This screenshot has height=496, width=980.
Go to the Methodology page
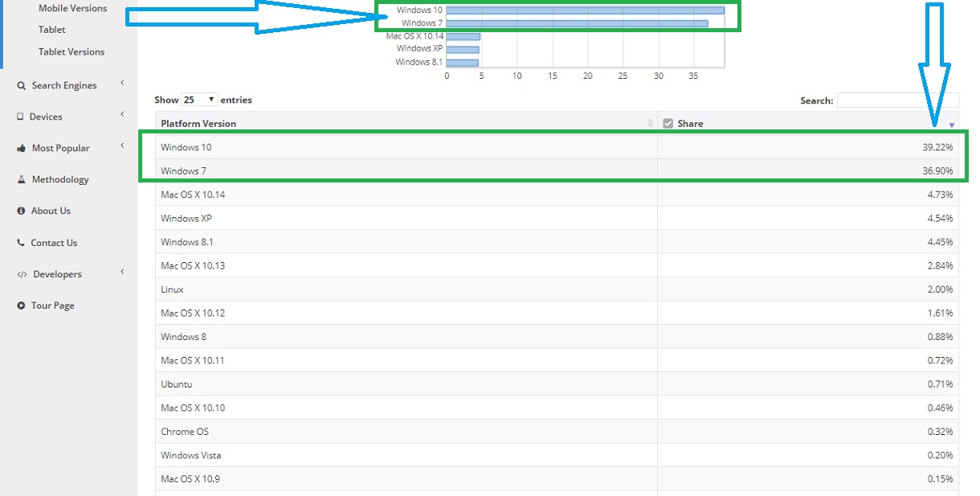pyautogui.click(x=60, y=179)
